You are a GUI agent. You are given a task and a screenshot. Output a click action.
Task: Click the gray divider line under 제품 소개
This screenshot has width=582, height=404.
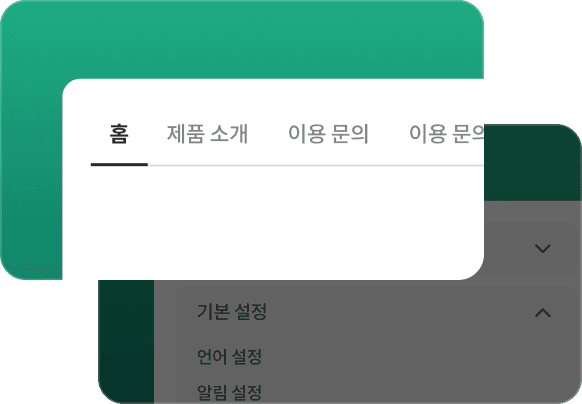click(207, 165)
